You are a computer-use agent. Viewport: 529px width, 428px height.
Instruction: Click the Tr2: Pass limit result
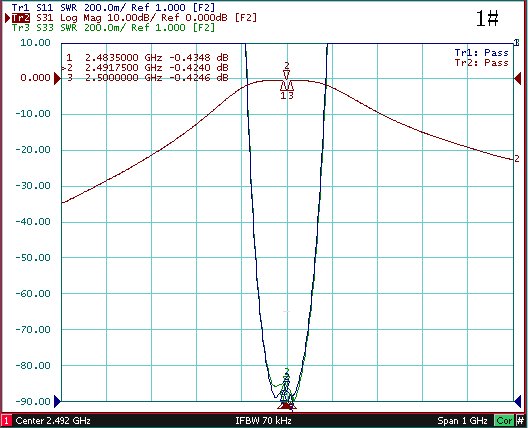click(x=481, y=63)
